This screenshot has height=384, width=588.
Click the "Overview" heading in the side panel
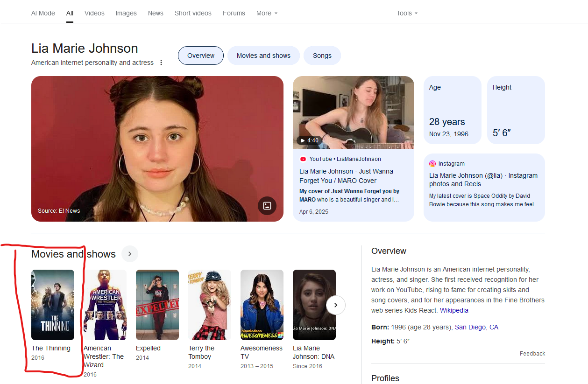(389, 251)
